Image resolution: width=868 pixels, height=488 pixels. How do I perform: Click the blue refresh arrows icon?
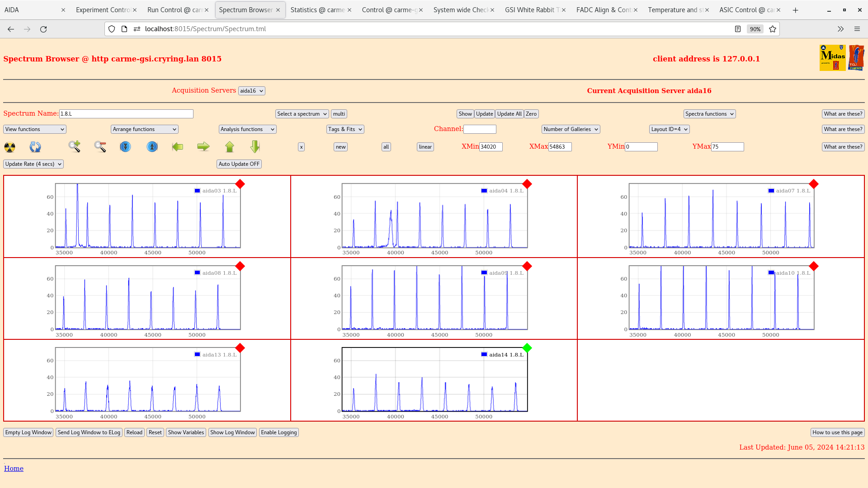tap(35, 147)
